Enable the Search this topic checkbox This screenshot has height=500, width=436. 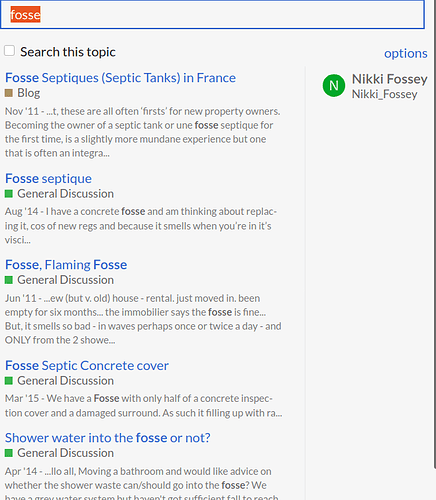(9, 51)
